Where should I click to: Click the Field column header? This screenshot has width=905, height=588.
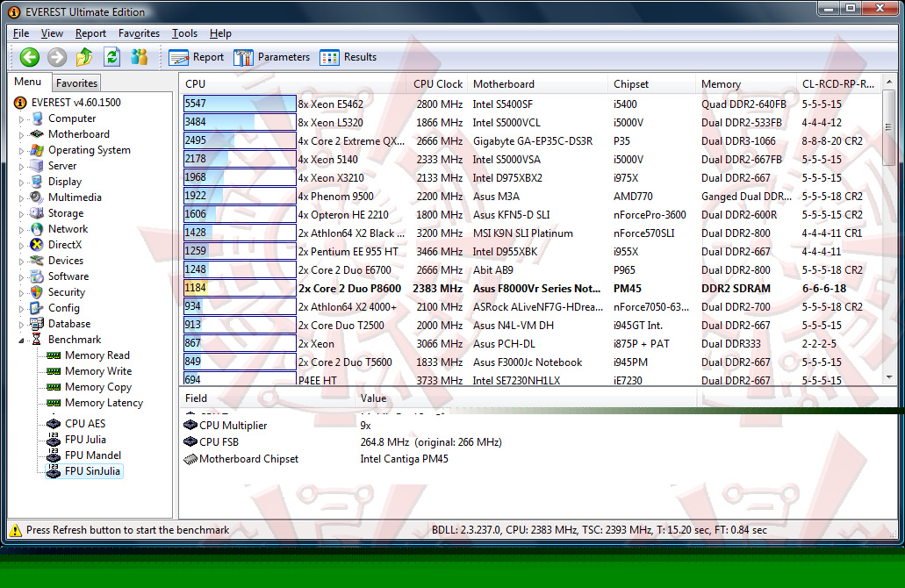267,398
